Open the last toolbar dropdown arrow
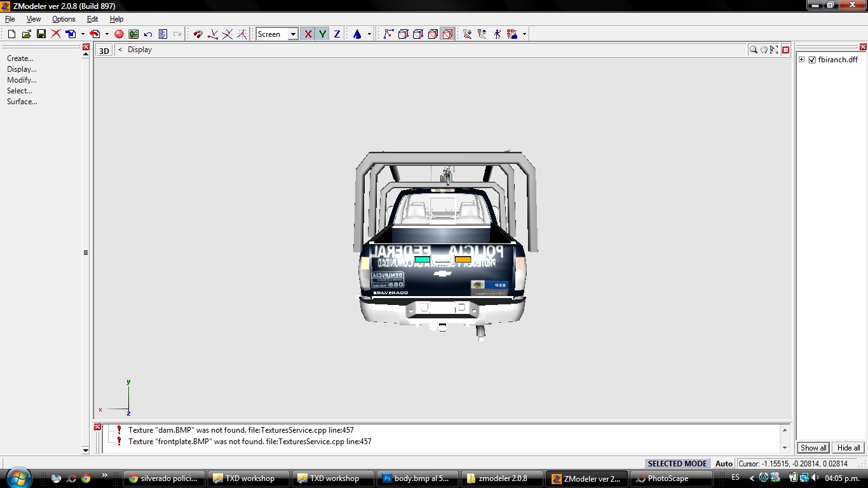 [524, 34]
